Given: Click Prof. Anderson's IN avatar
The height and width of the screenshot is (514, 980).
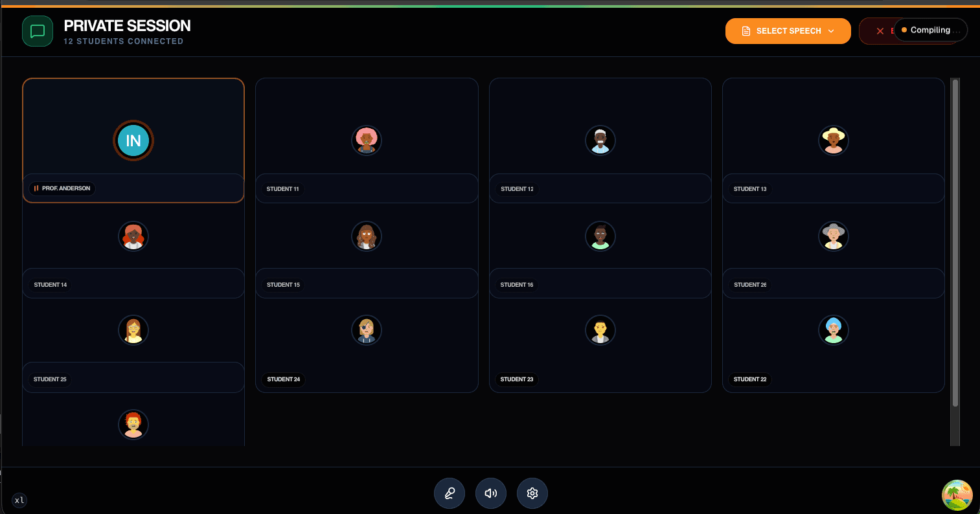Looking at the screenshot, I should point(133,140).
